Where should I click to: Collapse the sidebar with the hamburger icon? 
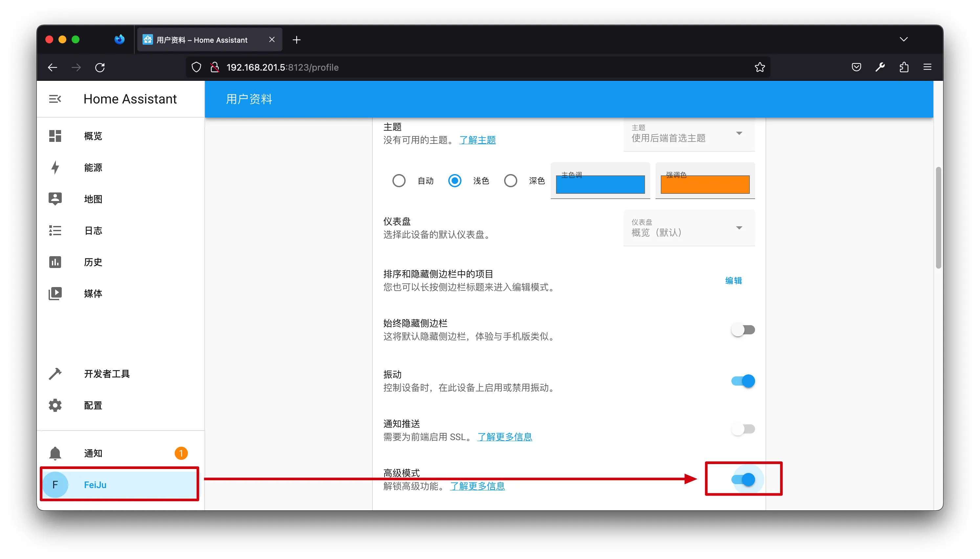coord(55,99)
